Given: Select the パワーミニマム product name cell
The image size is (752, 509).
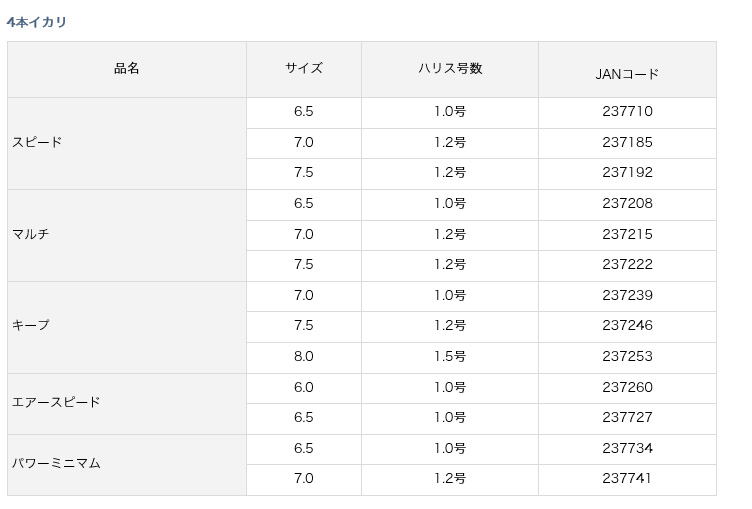Looking at the screenshot, I should [x=127, y=465].
